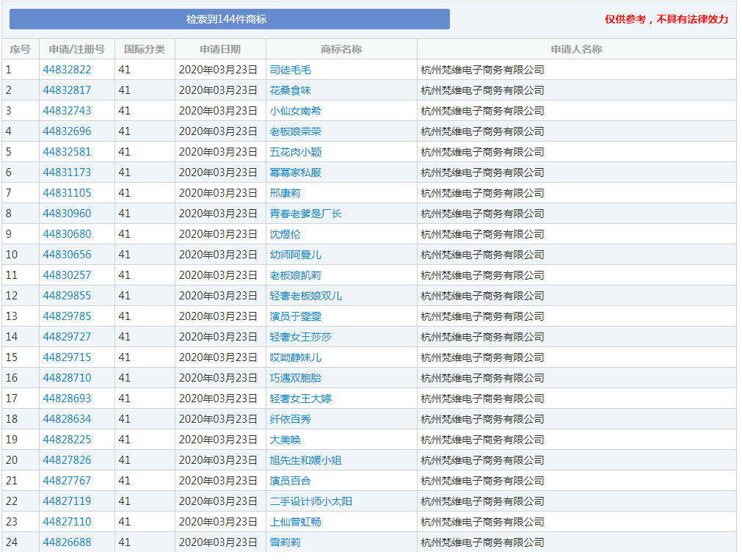View trademark 演员百合
This screenshot has height=560, width=742.
point(290,481)
